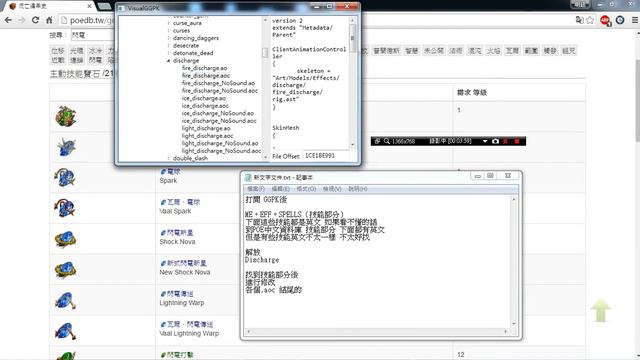Viewport: 640px width, 360px height.
Task: Open Notepad's 格式(O) Format menu
Action: click(306, 189)
